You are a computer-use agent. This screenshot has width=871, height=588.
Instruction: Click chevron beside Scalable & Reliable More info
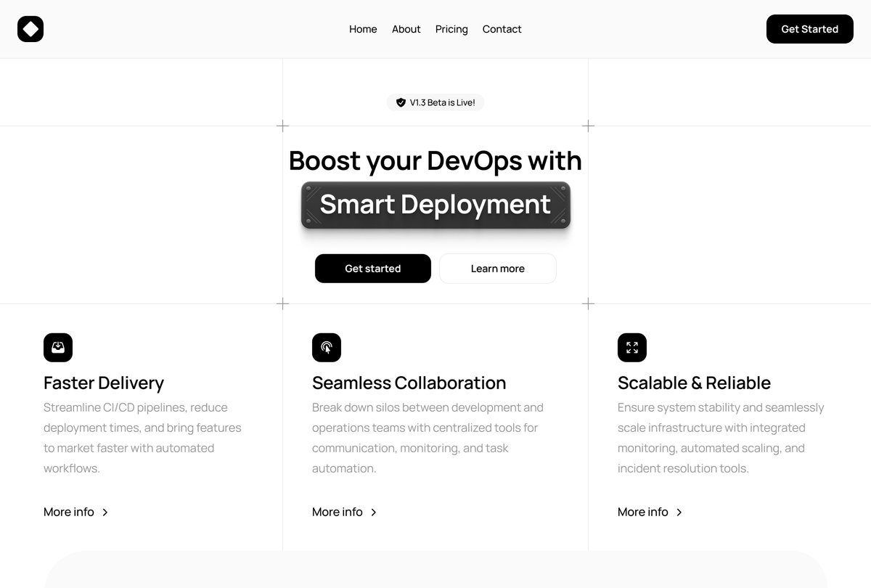pyautogui.click(x=679, y=513)
